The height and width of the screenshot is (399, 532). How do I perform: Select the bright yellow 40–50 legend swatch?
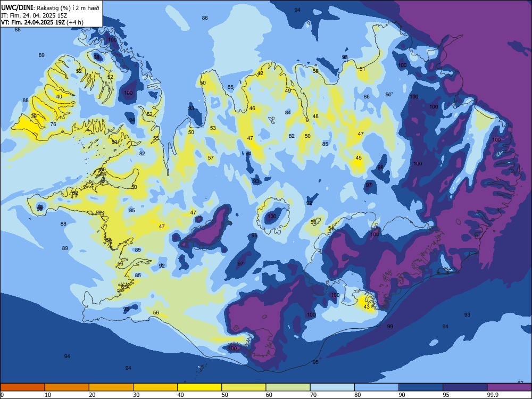(199, 387)
